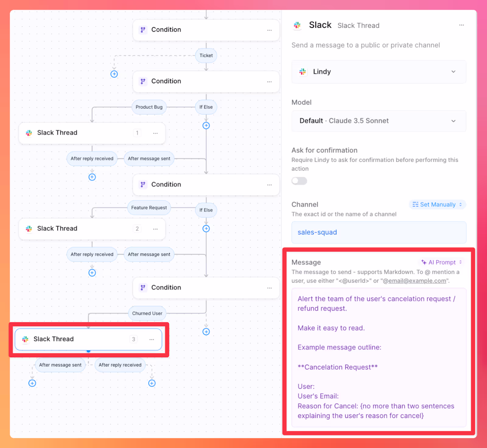
Task: Click the Slack logo on Slack Thread 3 node
Action: click(x=25, y=339)
